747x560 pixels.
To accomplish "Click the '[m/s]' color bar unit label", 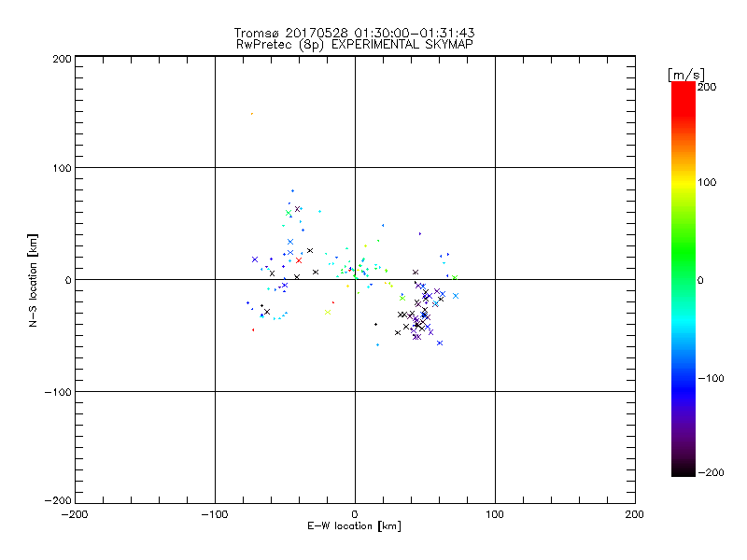I will click(685, 75).
